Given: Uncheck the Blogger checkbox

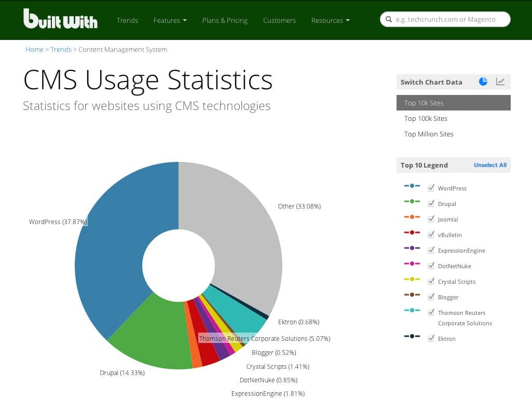Looking at the screenshot, I should coord(431,297).
